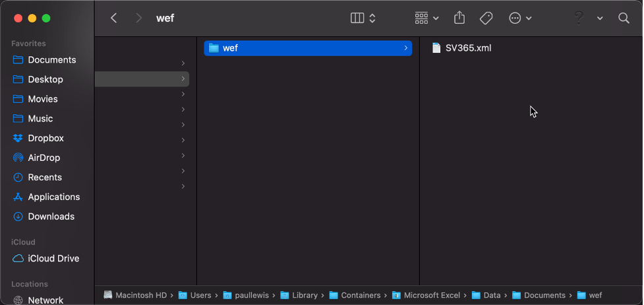Click the Search magnifier icon
The height and width of the screenshot is (305, 644).
pos(624,18)
